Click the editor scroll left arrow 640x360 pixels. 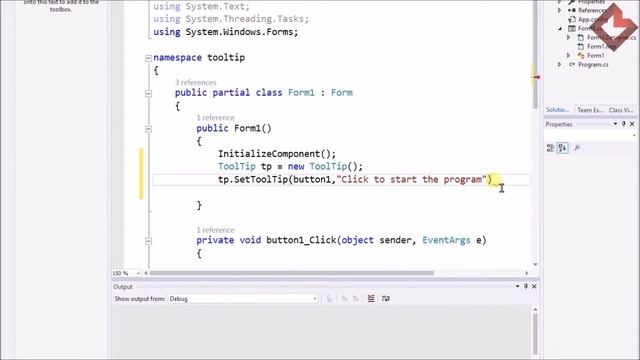point(146,273)
